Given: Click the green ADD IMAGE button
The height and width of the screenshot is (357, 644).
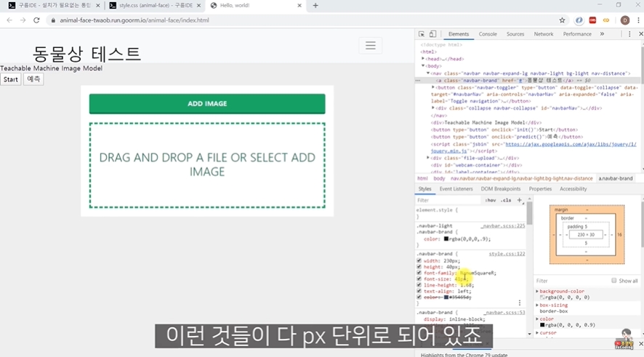Looking at the screenshot, I should [x=207, y=103].
